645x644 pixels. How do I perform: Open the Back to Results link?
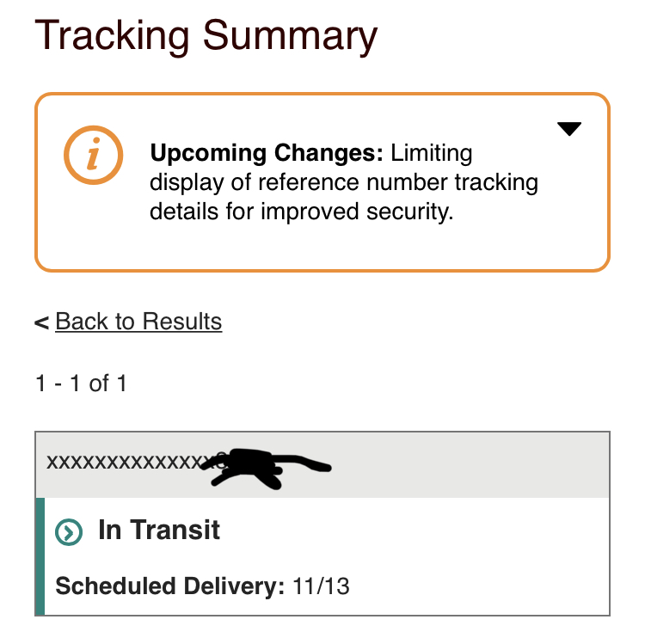138,322
